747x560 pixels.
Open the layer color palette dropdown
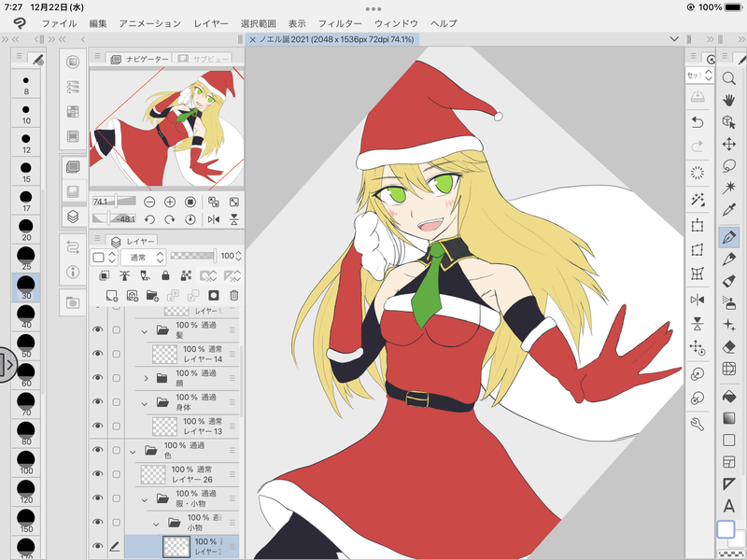tap(104, 258)
